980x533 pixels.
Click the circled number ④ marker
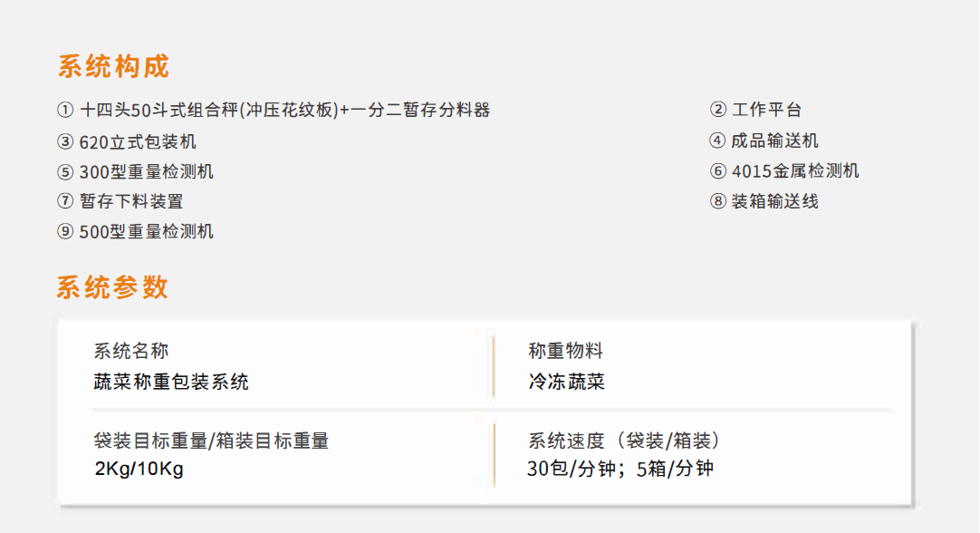point(717,141)
